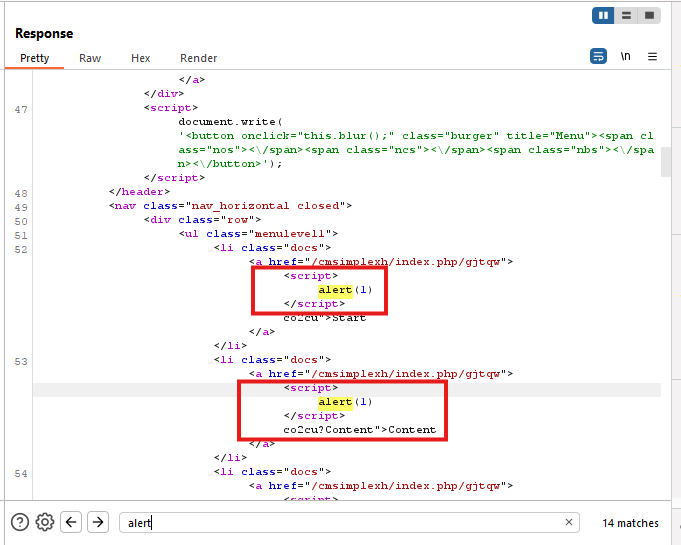Viewport: 681px width, 545px height.
Task: Click highlighted alert under line 53
Action: 335,402
